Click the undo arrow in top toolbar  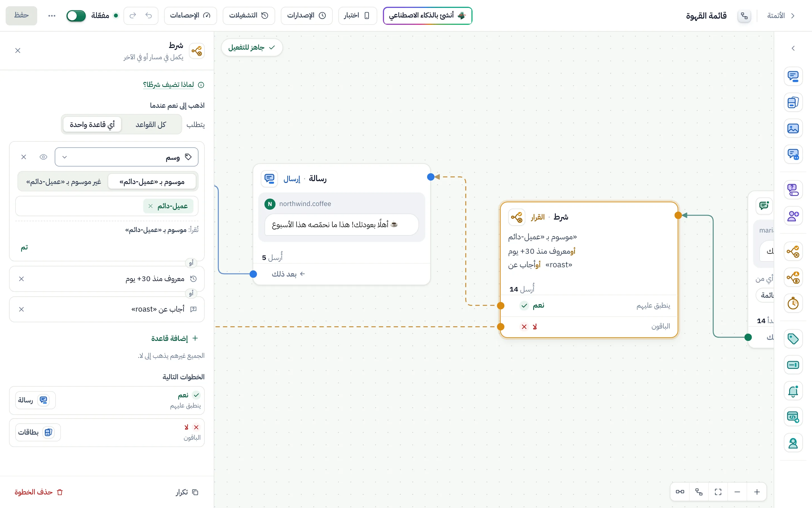click(149, 16)
